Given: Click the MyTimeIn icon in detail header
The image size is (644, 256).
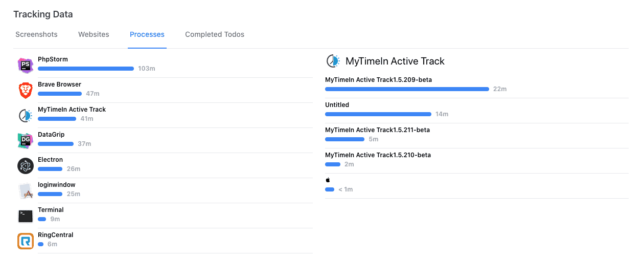Looking at the screenshot, I should (x=333, y=61).
